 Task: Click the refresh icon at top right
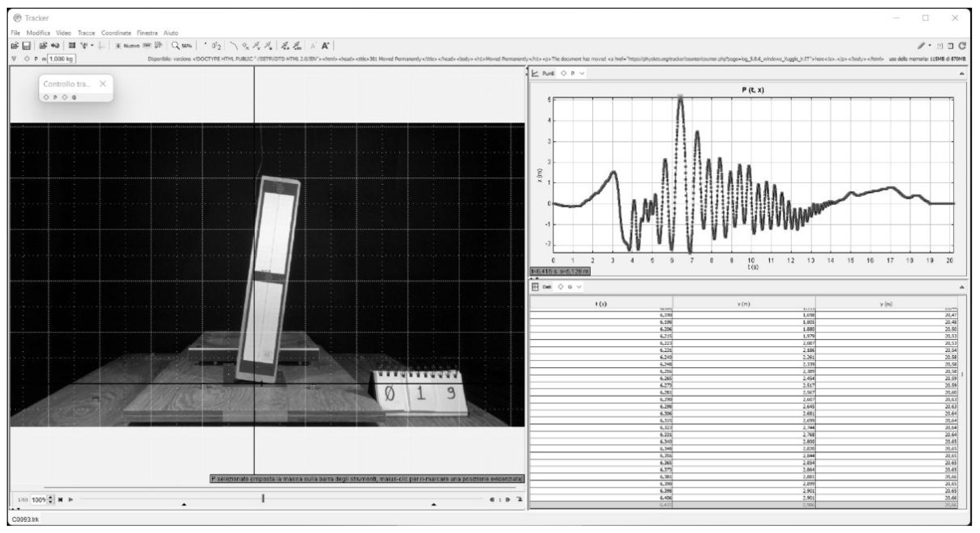[962, 46]
